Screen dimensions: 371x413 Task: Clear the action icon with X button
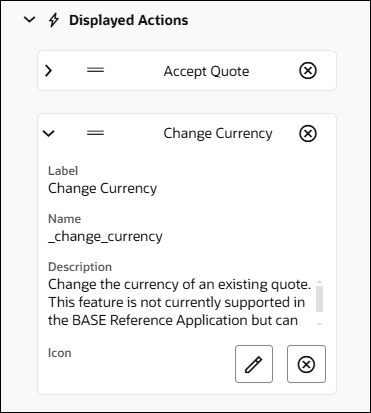tap(306, 364)
